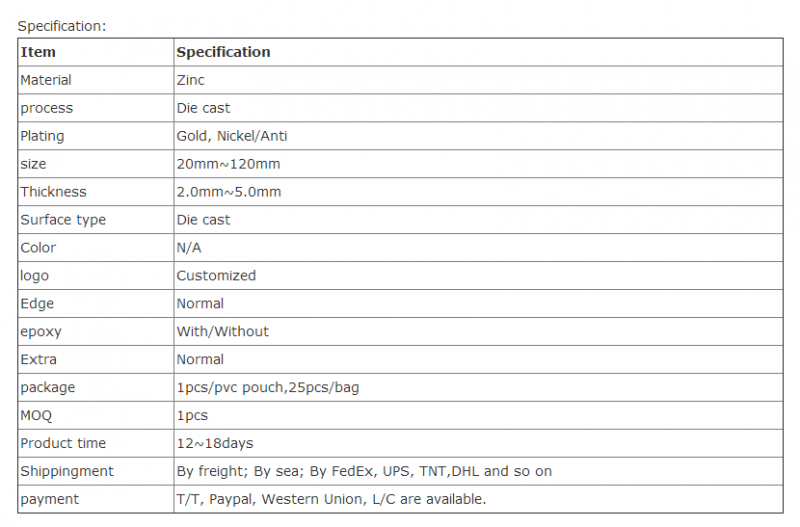Select the 'Customized' logo value
The image size is (800, 527).
coord(216,275)
